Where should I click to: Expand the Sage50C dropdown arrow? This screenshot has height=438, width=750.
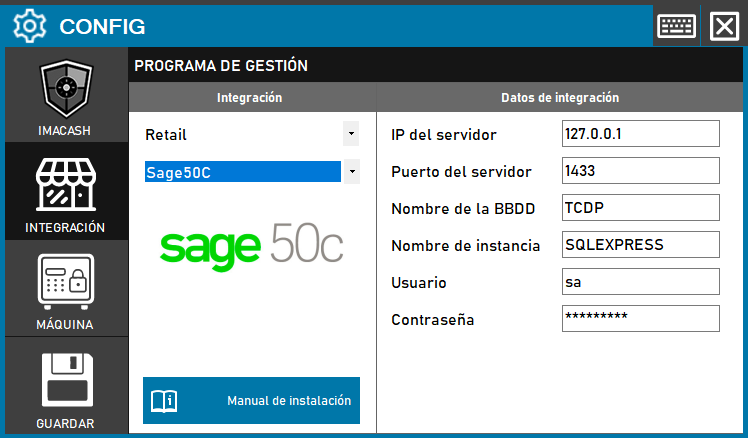351,172
